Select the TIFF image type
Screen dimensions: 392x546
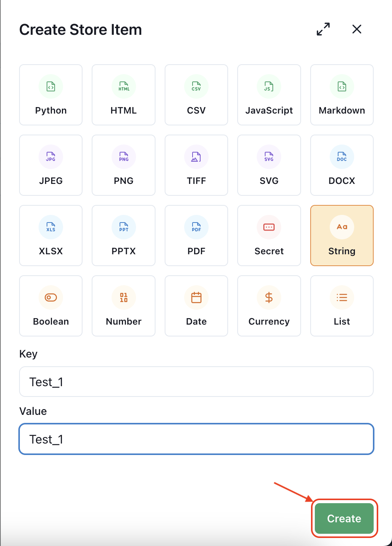point(196,165)
